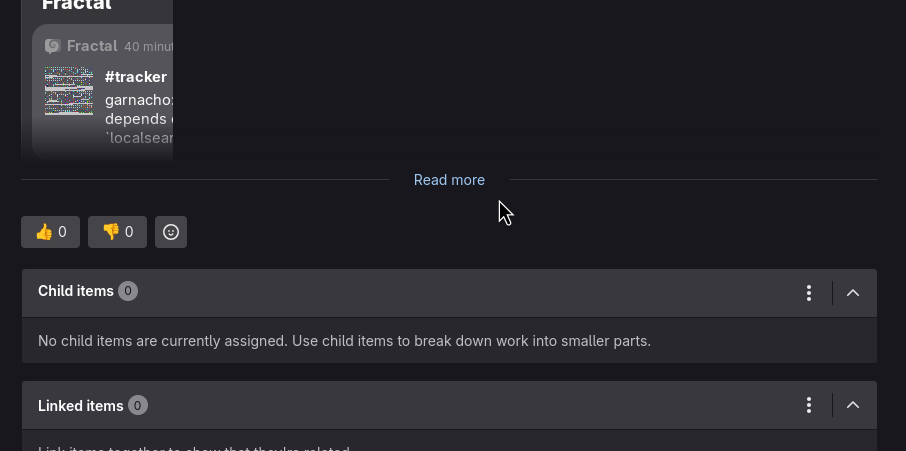
Task: Add a thumbs down reaction
Action: tap(117, 232)
